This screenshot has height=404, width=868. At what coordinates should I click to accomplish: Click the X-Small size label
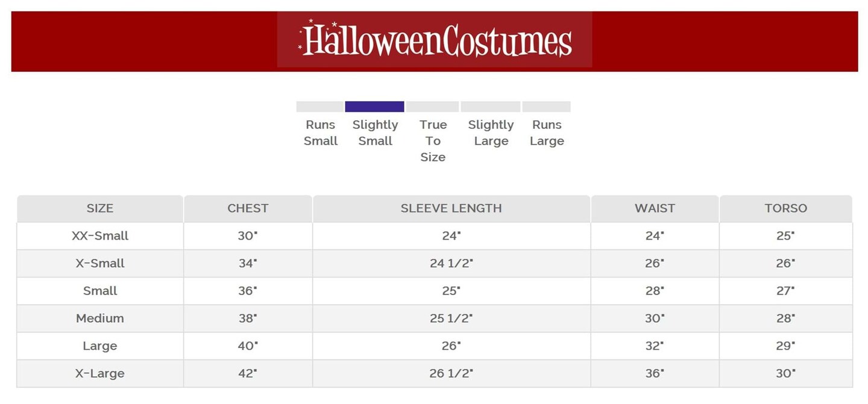[x=100, y=264]
